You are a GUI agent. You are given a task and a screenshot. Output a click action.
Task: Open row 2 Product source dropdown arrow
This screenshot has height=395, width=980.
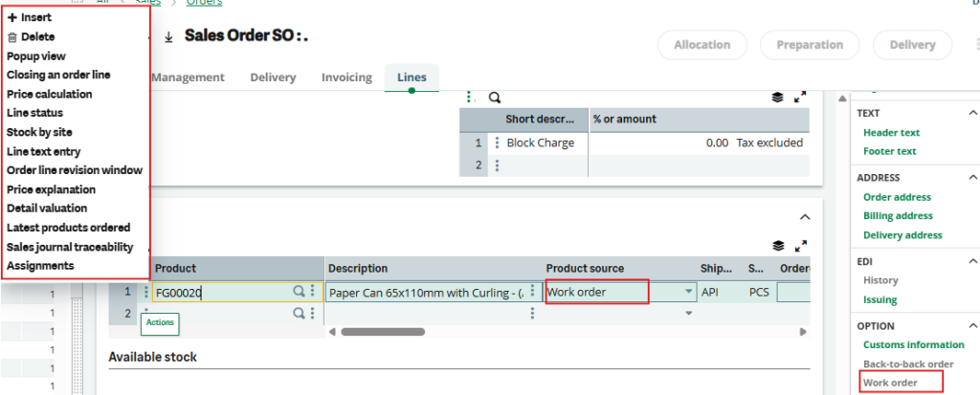coord(689,313)
